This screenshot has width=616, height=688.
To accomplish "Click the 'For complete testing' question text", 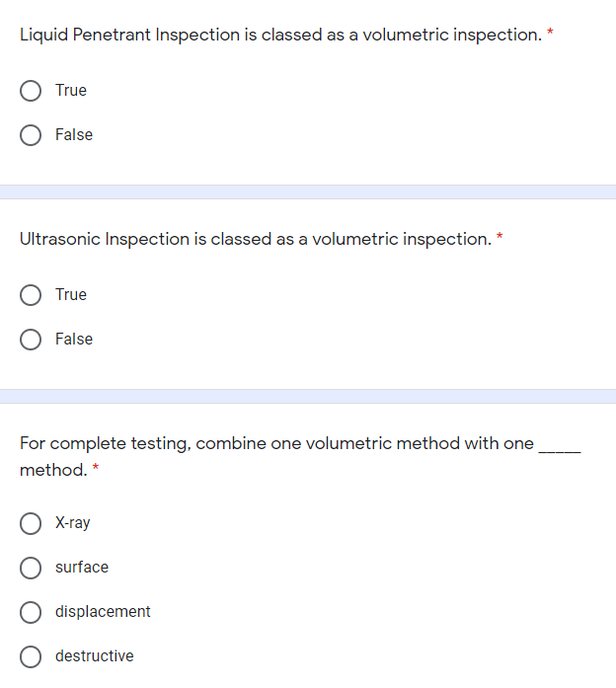I will (276, 443).
